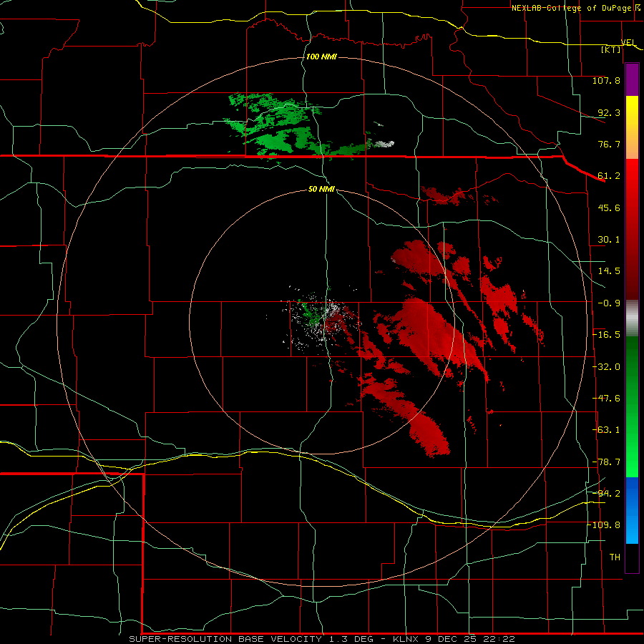Click the 76.7 value on velocity scale
644x644 pixels.
(609, 144)
